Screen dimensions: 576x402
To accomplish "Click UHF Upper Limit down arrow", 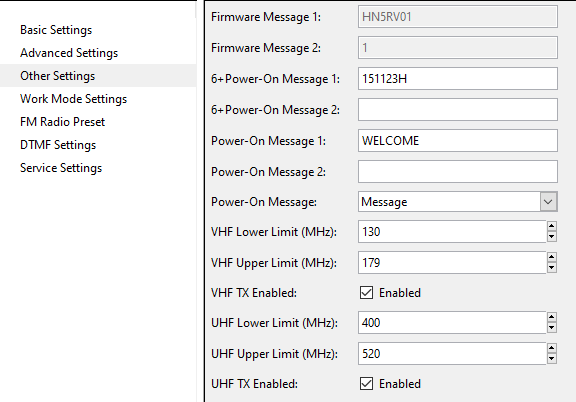I will [551, 358].
